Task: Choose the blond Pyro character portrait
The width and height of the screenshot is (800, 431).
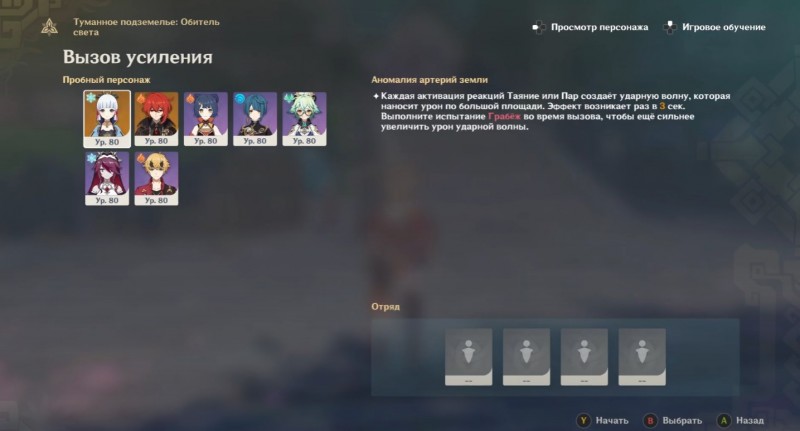Action: pyautogui.click(x=156, y=179)
